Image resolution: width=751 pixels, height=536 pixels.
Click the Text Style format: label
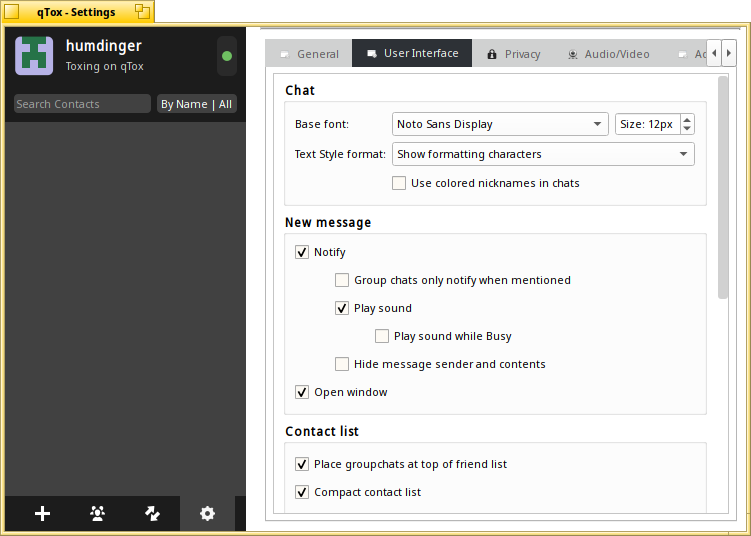pyautogui.click(x=340, y=154)
